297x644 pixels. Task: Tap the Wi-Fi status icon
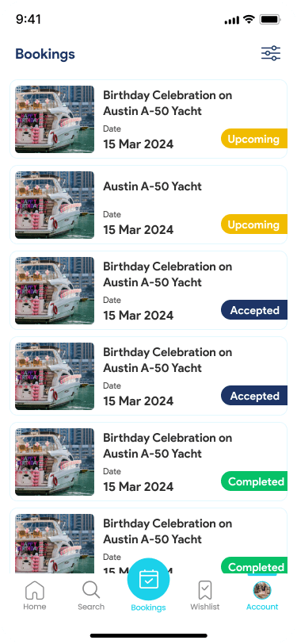[249, 19]
